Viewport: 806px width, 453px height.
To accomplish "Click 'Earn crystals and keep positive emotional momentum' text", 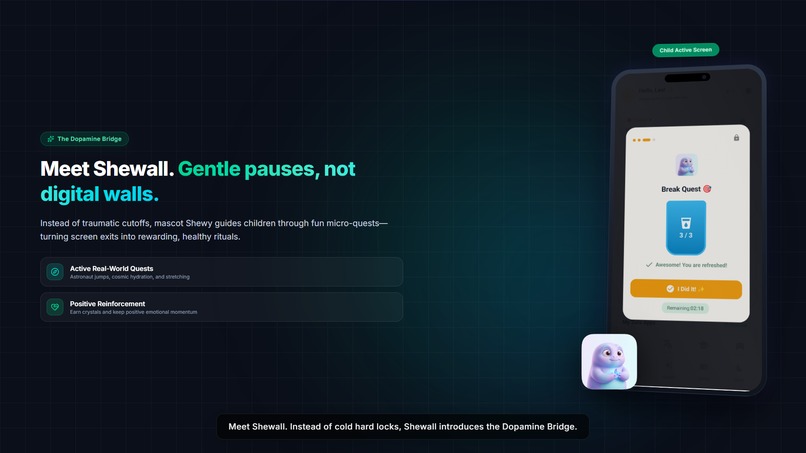I will click(x=133, y=312).
